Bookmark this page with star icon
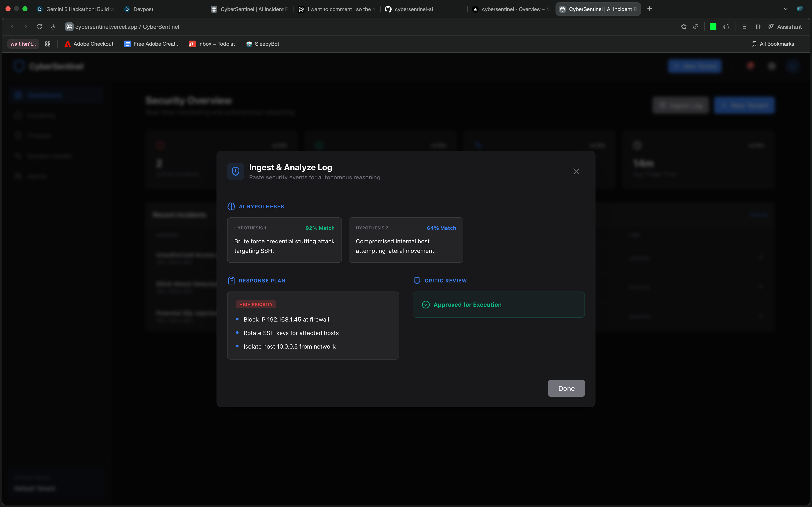This screenshot has width=812, height=507. (x=683, y=27)
